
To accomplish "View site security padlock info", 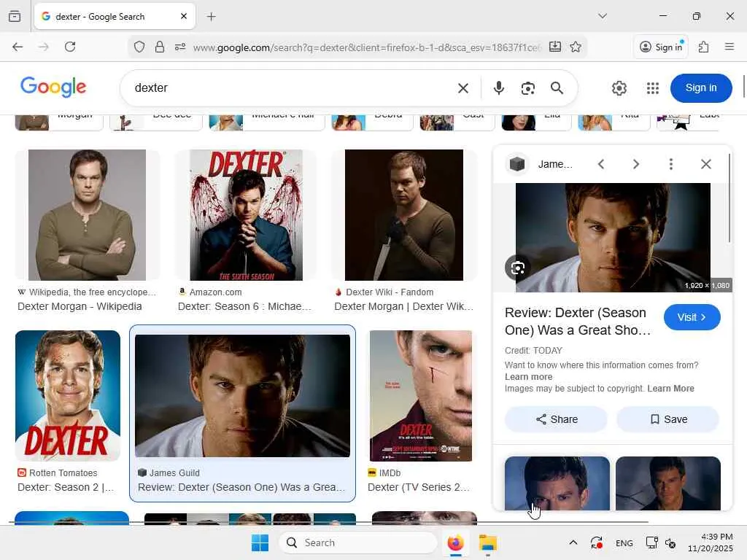I will pos(160,47).
